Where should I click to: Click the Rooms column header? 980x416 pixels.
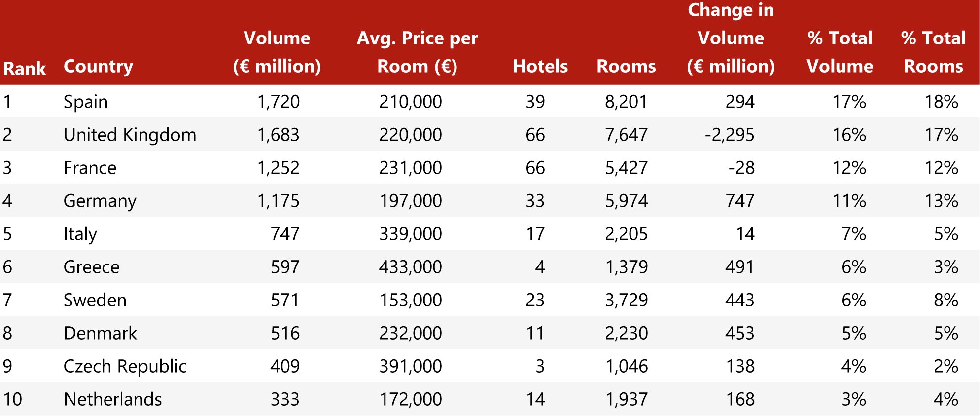tap(626, 66)
